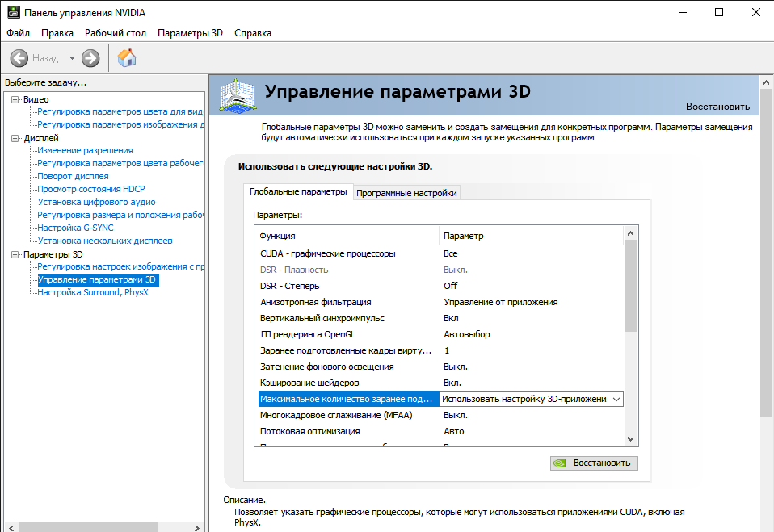774x532 pixels.
Task: Click settings list scroll up arrow
Action: [x=630, y=233]
